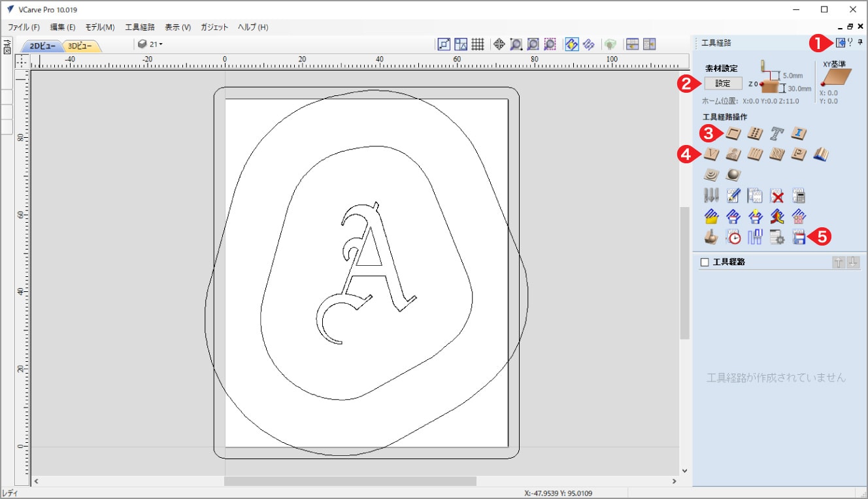
Task: Select the Inlay toolpath icon
Action: click(798, 133)
